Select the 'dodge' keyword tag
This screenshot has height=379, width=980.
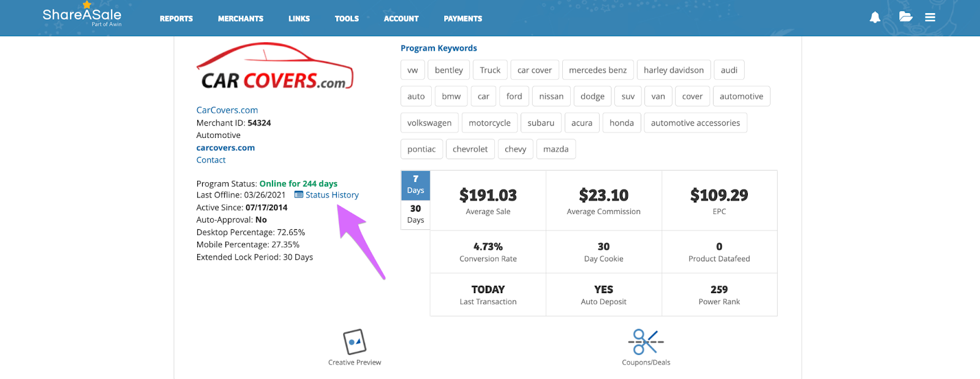click(592, 96)
